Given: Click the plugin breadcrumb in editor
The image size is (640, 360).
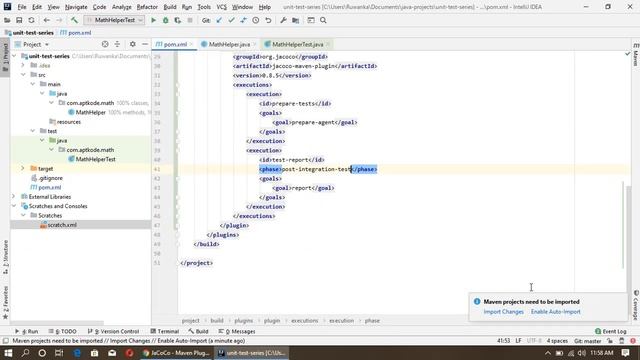Looking at the screenshot, I should pos(272,320).
